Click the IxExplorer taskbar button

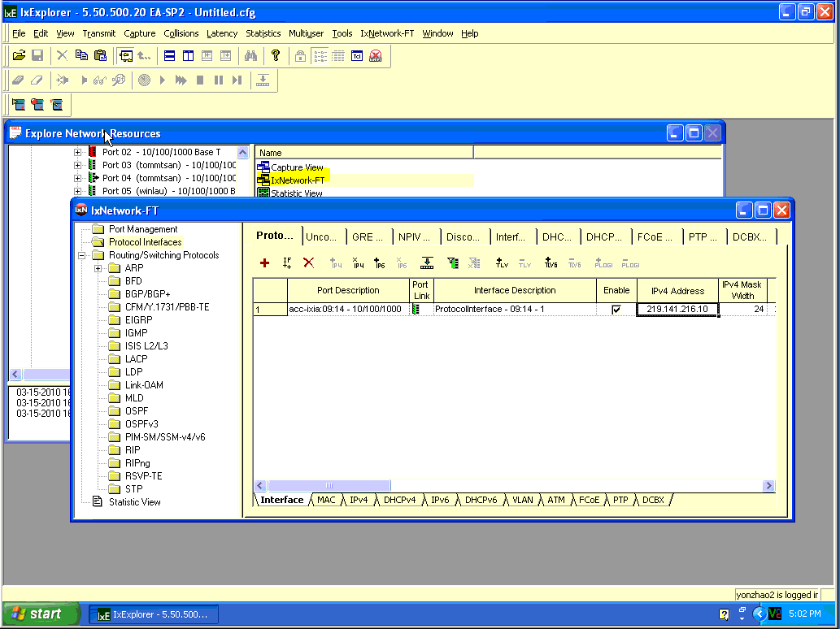pos(153,614)
